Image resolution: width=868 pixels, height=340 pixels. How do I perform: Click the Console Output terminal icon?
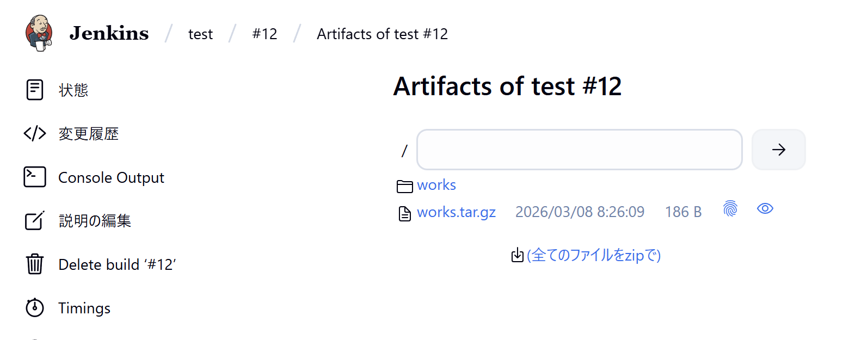pos(35,177)
